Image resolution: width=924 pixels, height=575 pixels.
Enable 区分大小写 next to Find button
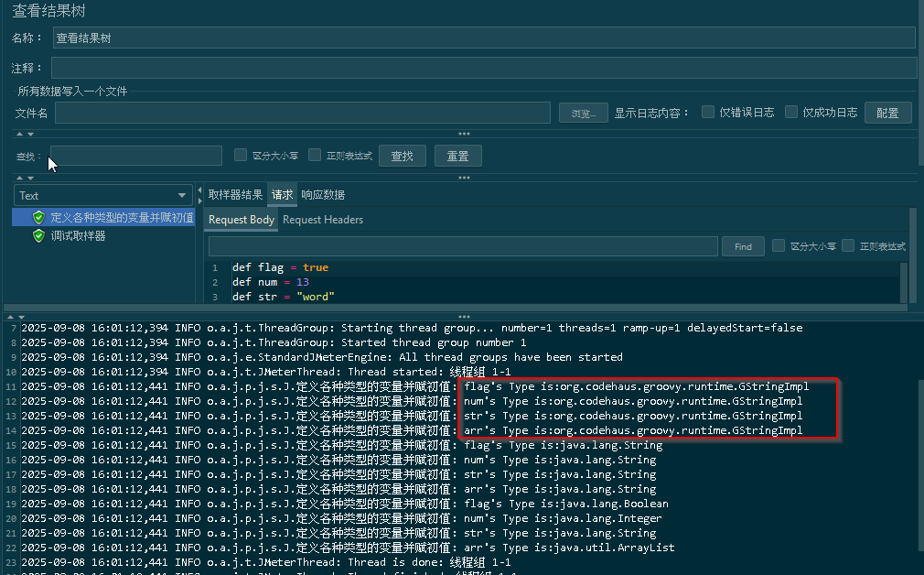[779, 245]
